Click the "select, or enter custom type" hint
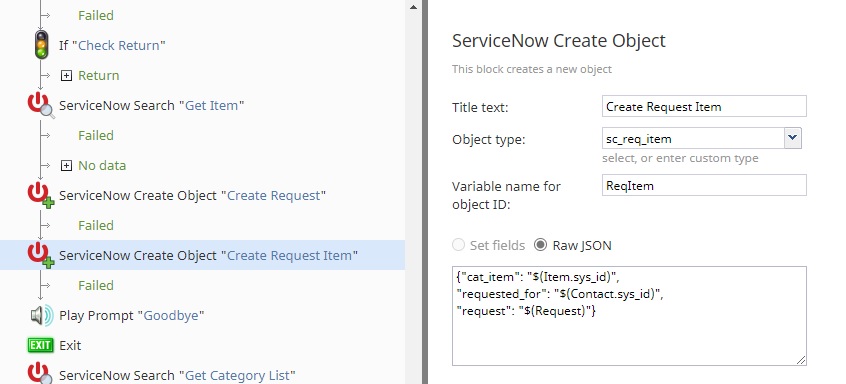The height and width of the screenshot is (384, 846). pyautogui.click(x=680, y=158)
